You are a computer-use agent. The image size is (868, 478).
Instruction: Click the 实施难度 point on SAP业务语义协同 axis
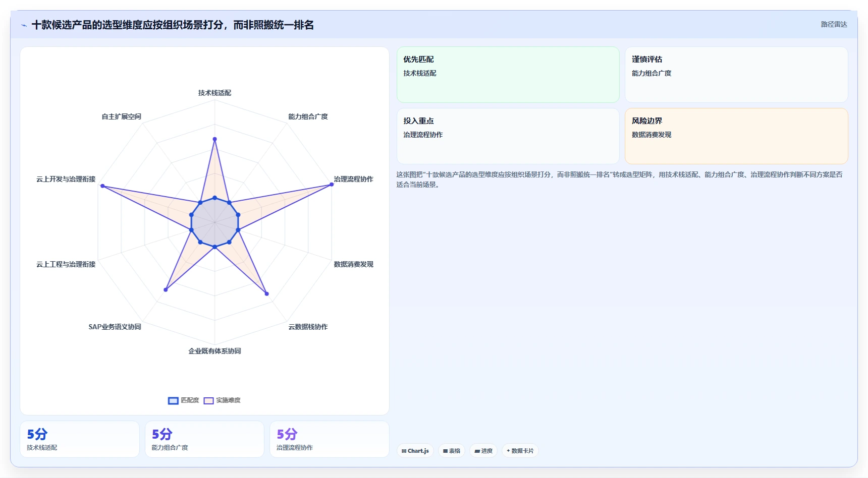click(x=166, y=290)
